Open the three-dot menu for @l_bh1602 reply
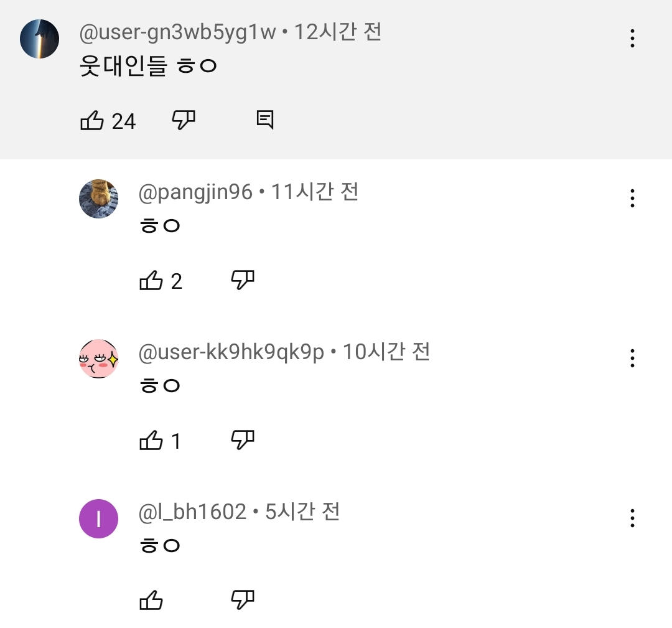Screen dimensions: 672x628 click(632, 518)
